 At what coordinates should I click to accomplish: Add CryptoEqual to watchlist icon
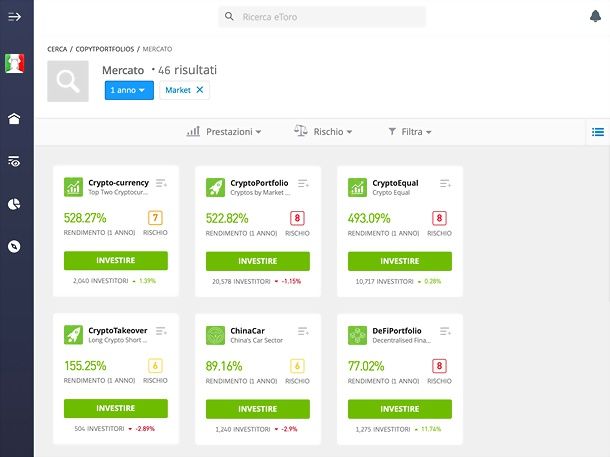[x=445, y=183]
